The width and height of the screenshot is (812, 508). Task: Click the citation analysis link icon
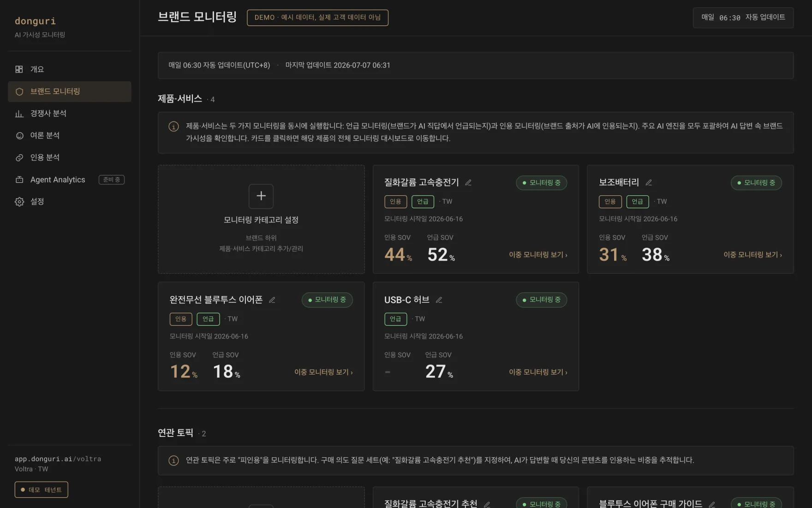click(x=19, y=158)
